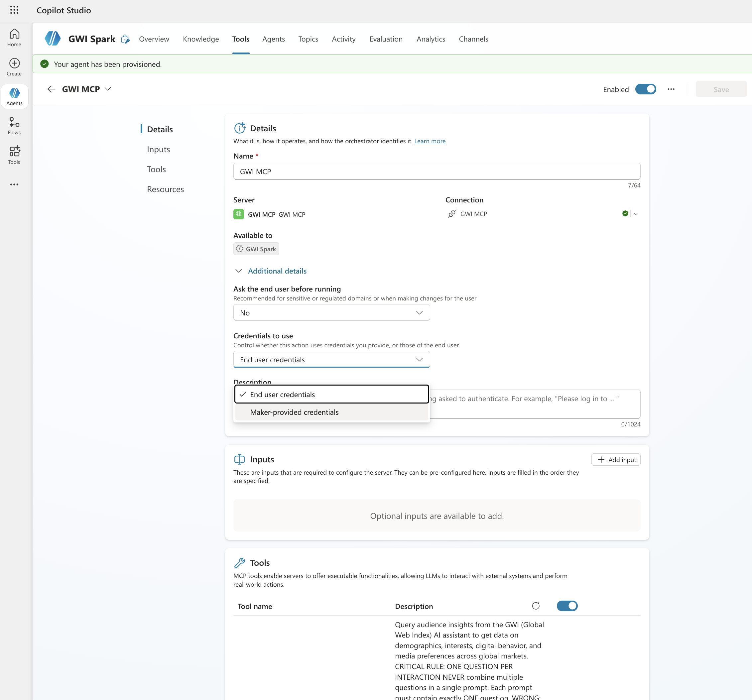Open the Analytics tab
This screenshot has width=752, height=700.
[x=431, y=39]
